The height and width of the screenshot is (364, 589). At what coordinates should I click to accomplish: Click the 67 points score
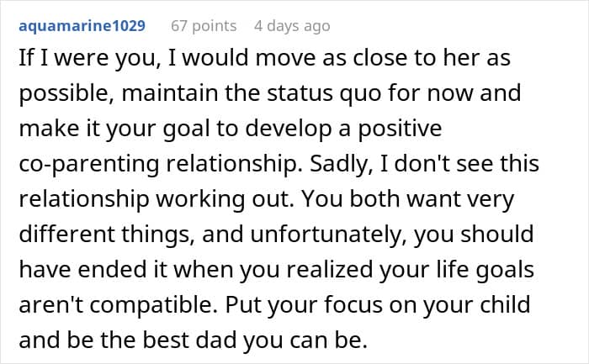[202, 26]
